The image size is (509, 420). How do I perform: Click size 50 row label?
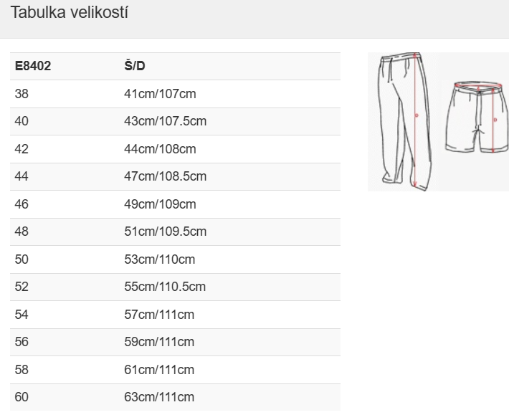click(22, 259)
